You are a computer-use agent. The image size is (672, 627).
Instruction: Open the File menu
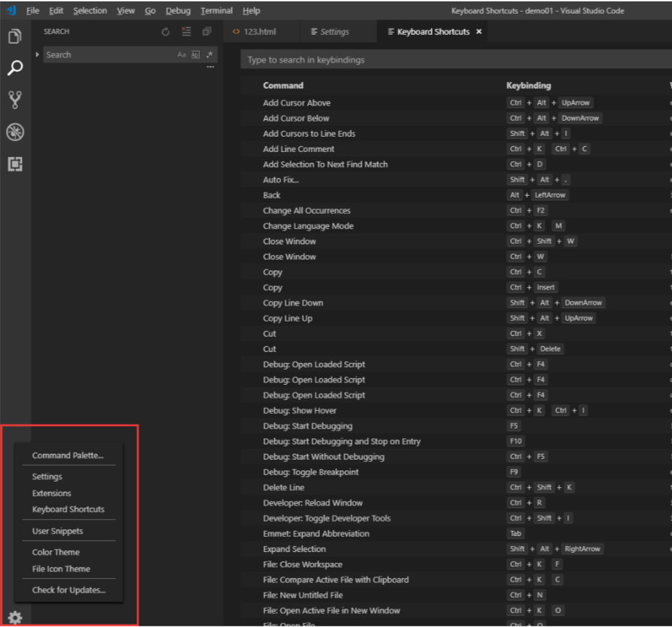tap(33, 11)
